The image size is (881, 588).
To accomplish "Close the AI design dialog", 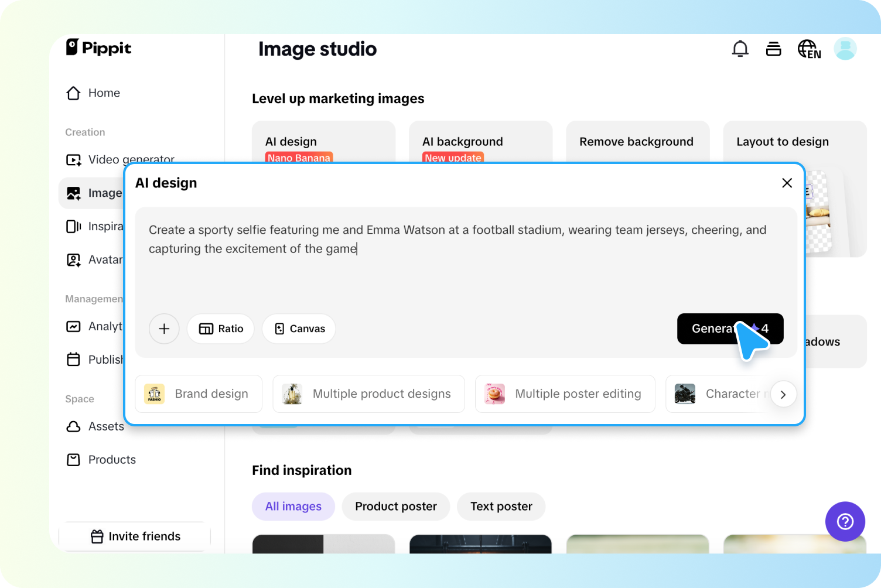I will 787,183.
